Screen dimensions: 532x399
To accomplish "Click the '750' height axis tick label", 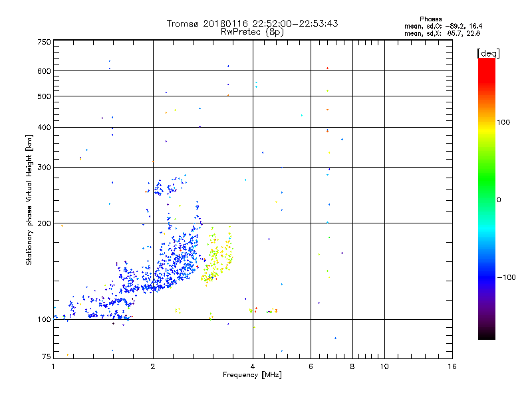I will point(44,42).
